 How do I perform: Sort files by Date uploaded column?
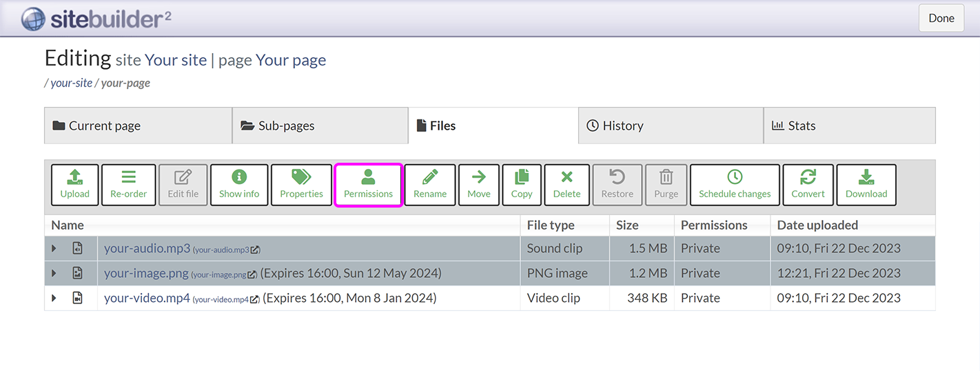coord(817,225)
